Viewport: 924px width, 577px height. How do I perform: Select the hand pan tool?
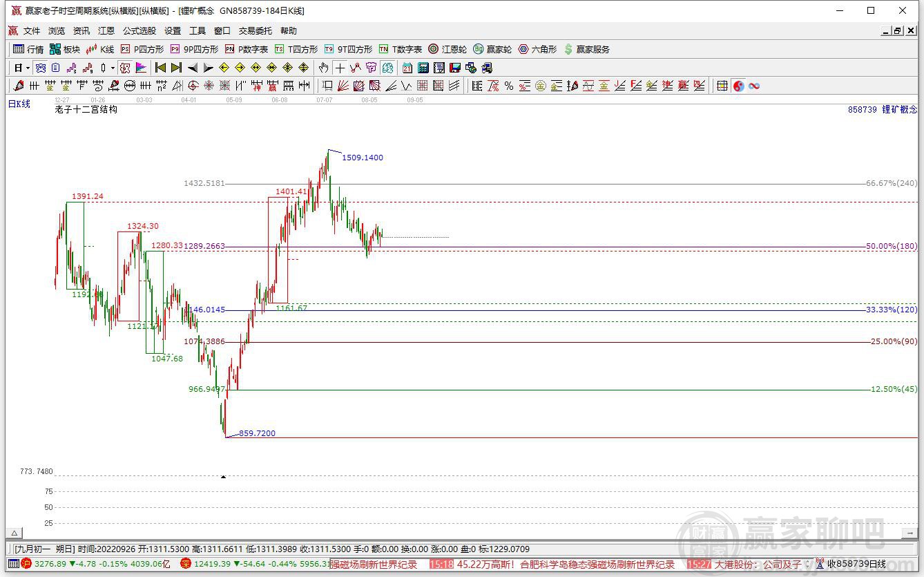(x=323, y=68)
